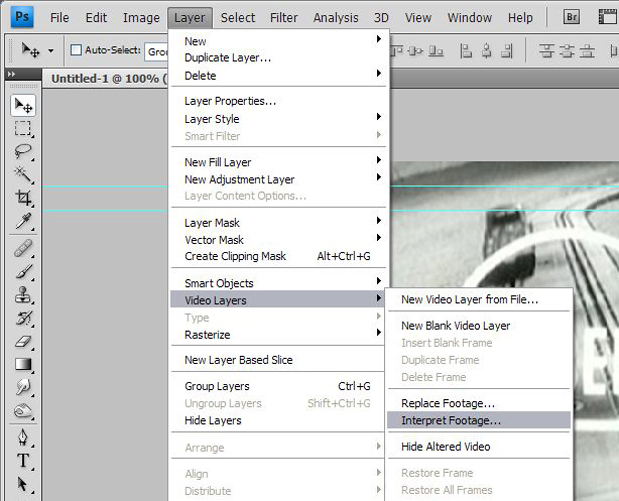
Task: Select the Sponge tool
Action: point(23,411)
